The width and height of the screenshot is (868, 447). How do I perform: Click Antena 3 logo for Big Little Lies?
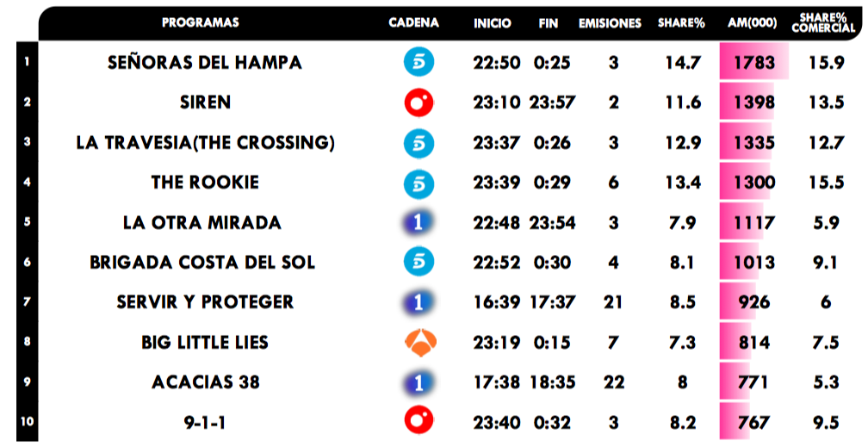click(x=420, y=342)
